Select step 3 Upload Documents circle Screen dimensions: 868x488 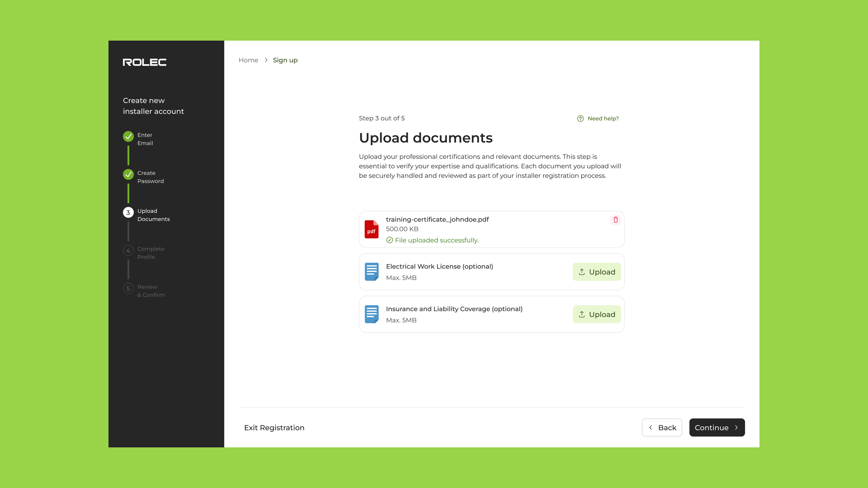128,212
